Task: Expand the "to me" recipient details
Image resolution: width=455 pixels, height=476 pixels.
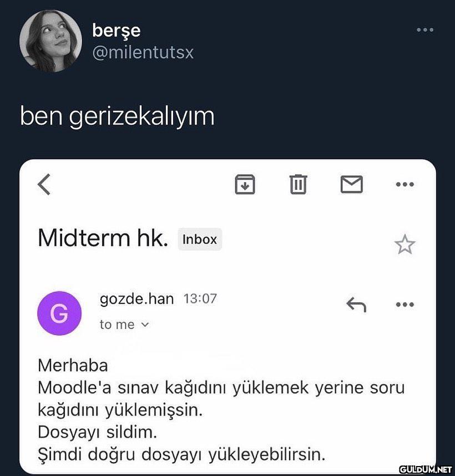Action: pos(125,325)
